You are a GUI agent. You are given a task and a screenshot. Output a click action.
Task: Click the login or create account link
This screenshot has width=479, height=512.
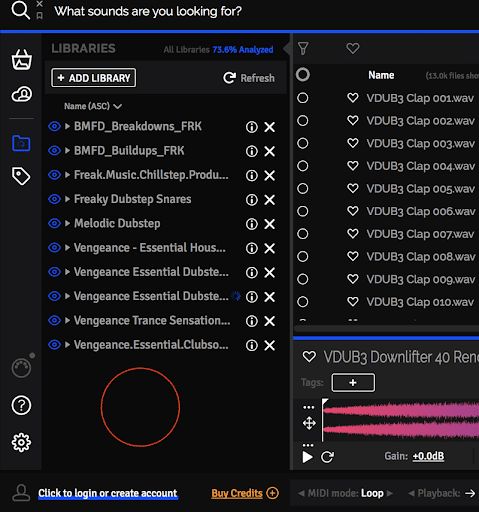coord(108,493)
